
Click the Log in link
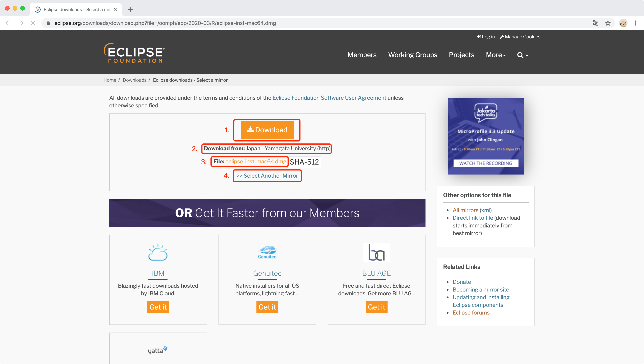(x=486, y=37)
